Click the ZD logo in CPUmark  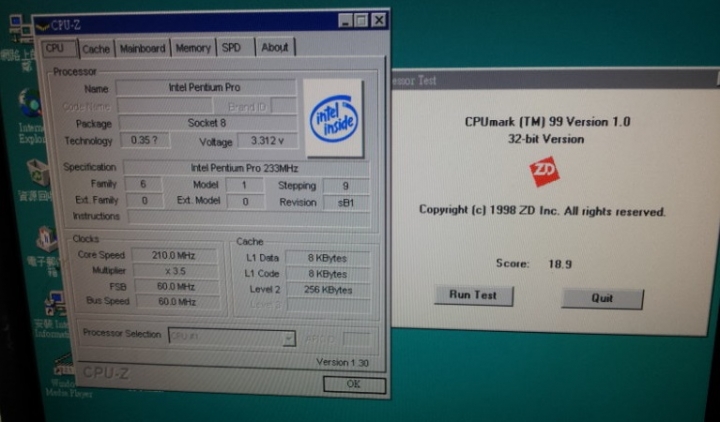point(544,171)
